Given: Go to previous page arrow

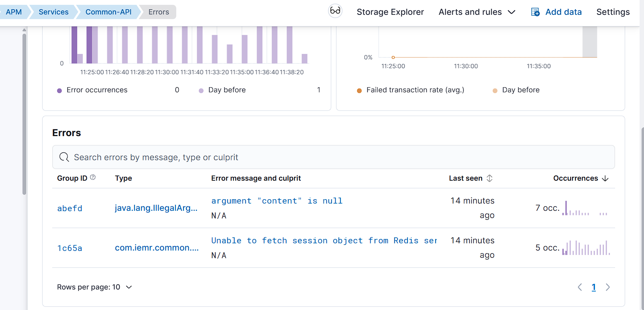Looking at the screenshot, I should click(580, 287).
